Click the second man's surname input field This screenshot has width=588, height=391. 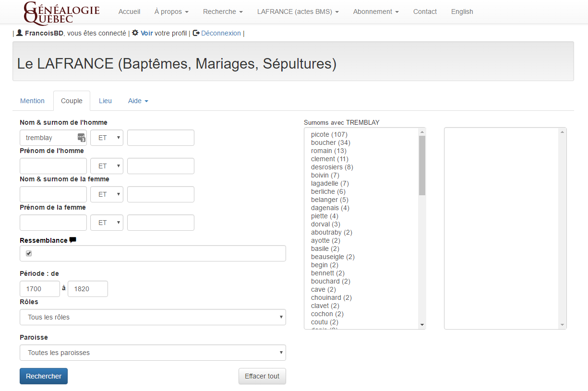(161, 138)
